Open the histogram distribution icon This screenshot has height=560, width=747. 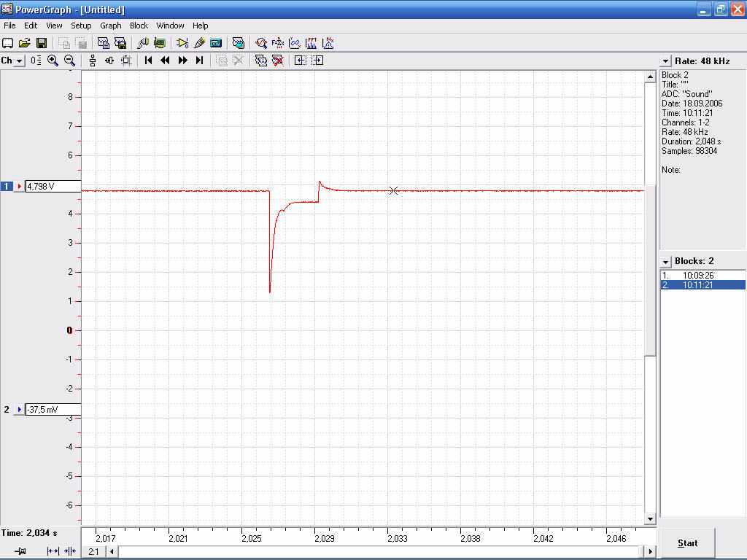(328, 43)
